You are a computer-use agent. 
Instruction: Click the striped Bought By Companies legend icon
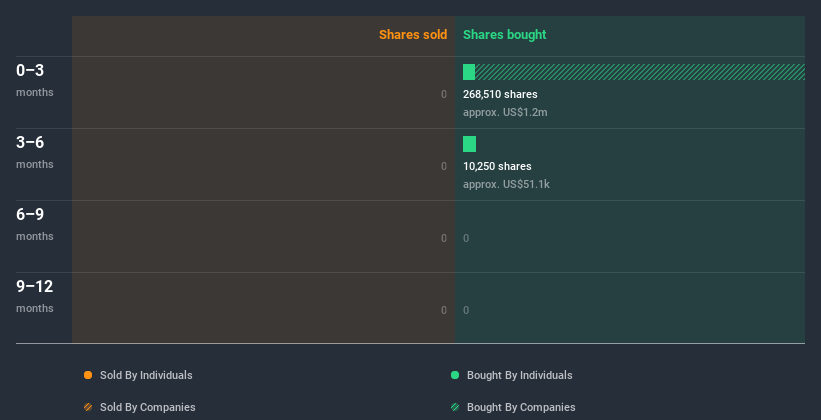[455, 407]
